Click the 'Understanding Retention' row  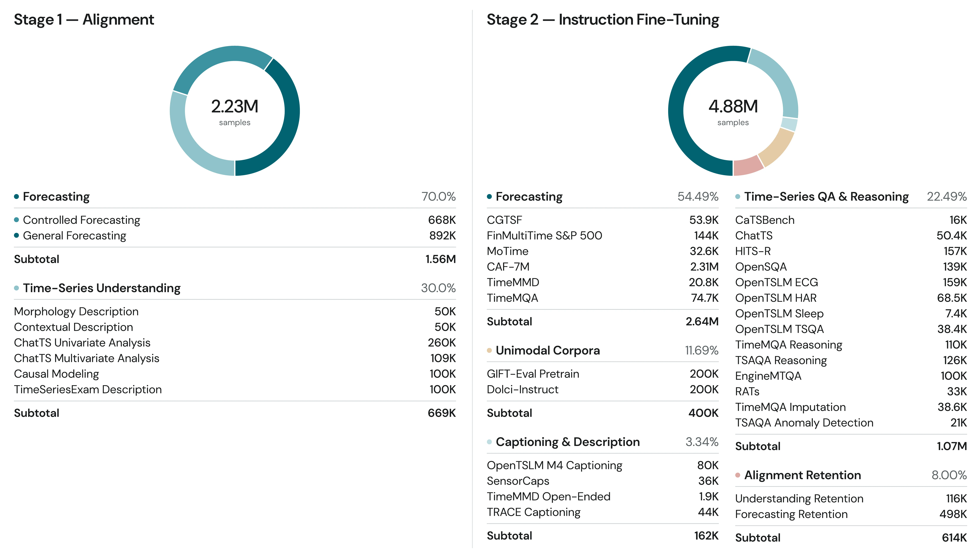pos(851,499)
